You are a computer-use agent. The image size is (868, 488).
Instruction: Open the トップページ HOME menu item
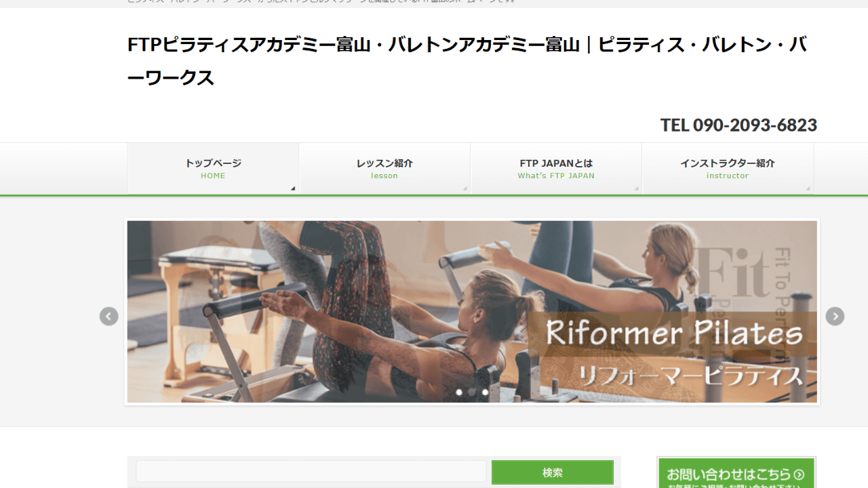click(213, 169)
